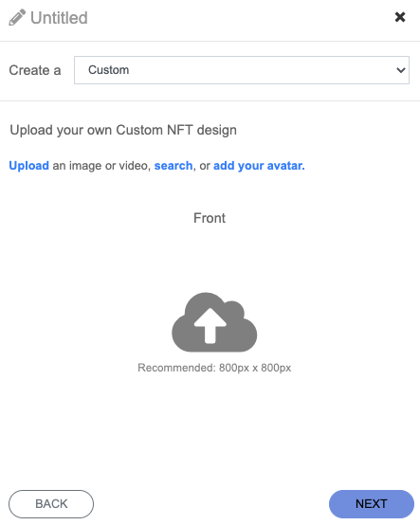Click the gray cloud upload icon
The image size is (420, 525).
pyautogui.click(x=214, y=322)
